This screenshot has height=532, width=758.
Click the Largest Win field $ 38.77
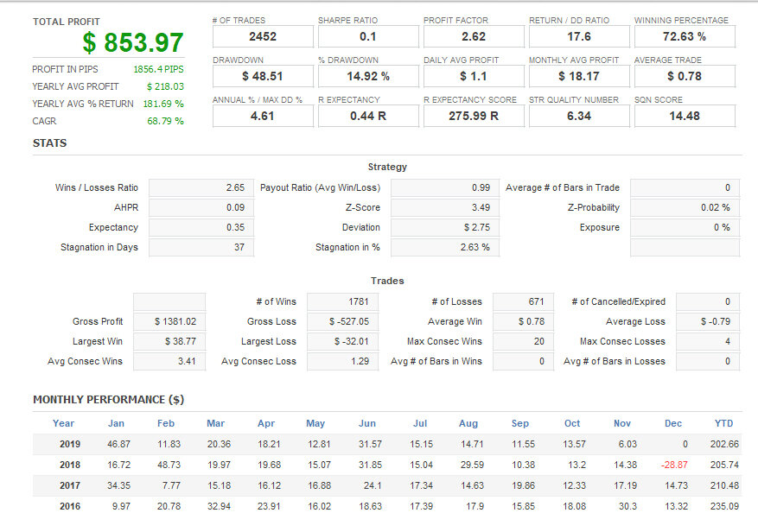[x=169, y=341]
